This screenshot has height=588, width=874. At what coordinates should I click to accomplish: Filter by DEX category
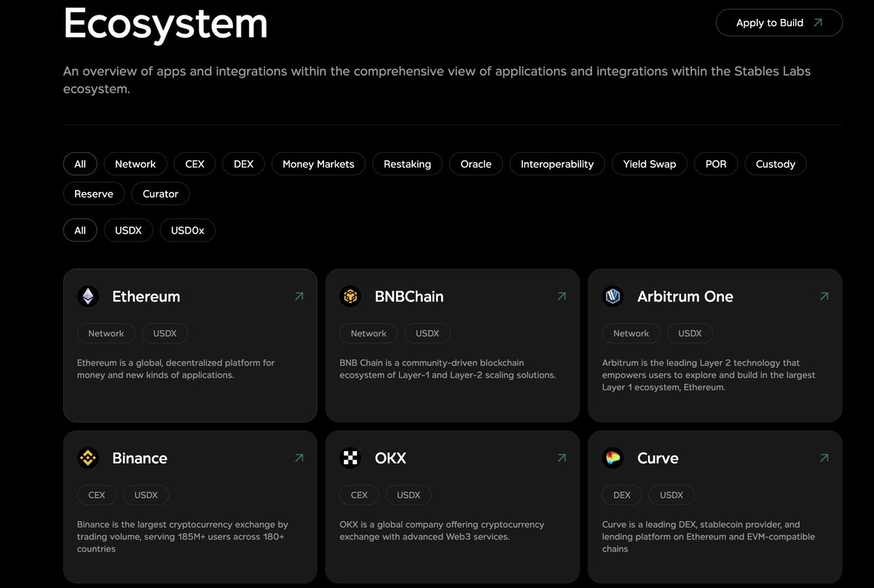tap(244, 164)
